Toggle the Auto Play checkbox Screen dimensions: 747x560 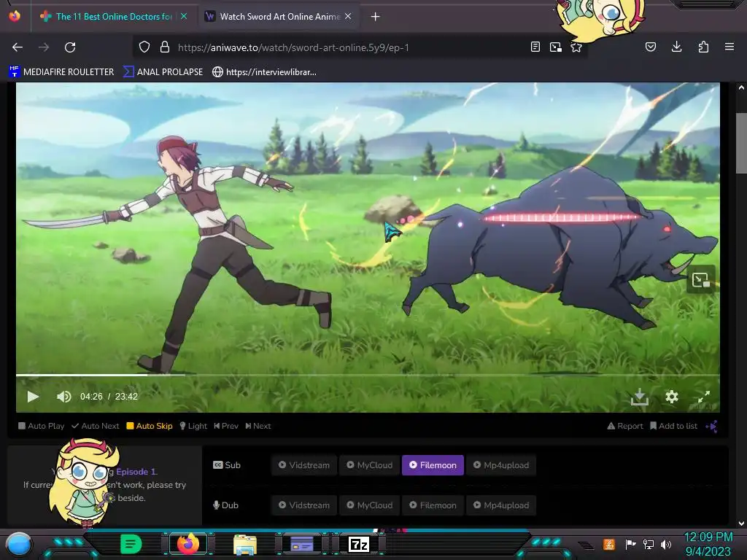[42, 426]
